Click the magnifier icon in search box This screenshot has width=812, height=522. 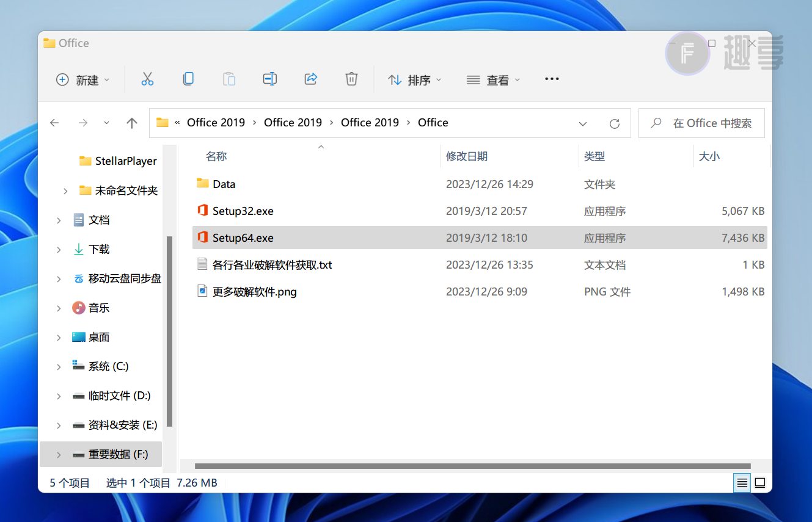tap(656, 123)
